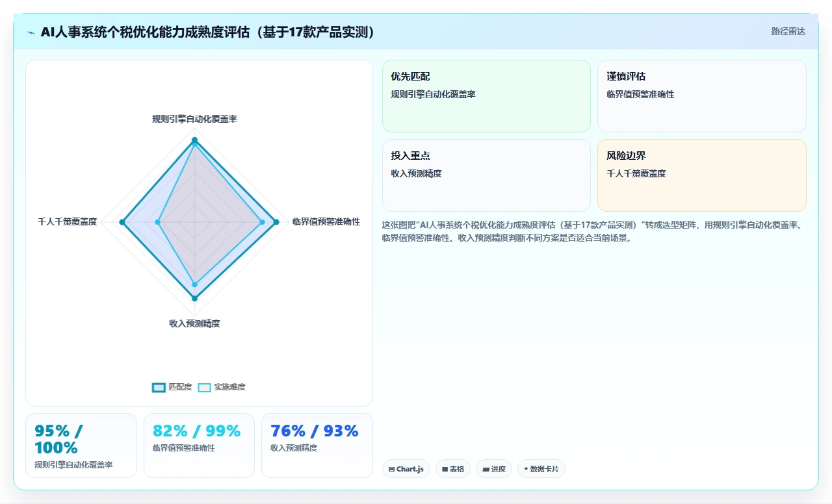This screenshot has height=504, width=832.
Task: Click the star icon in 数据卡片 chip
Action: (x=526, y=469)
